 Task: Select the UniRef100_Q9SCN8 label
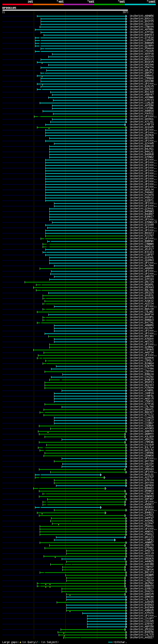tap(142, 81)
